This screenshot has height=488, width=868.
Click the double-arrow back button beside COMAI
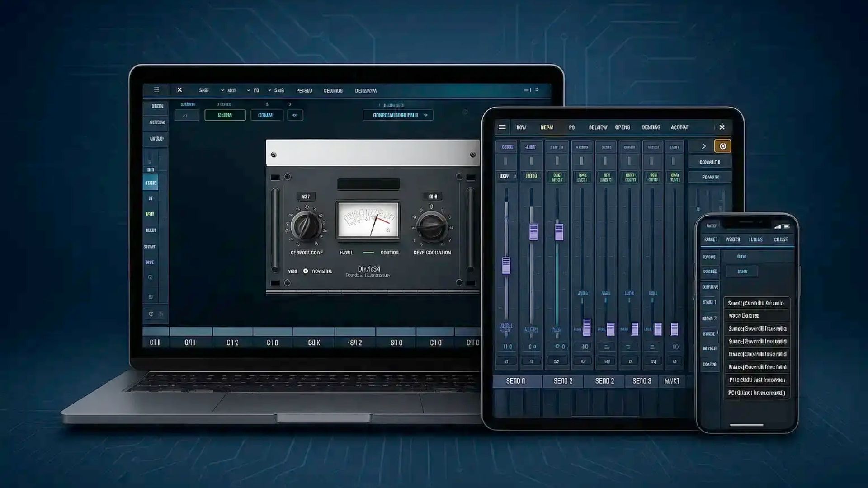tap(295, 115)
